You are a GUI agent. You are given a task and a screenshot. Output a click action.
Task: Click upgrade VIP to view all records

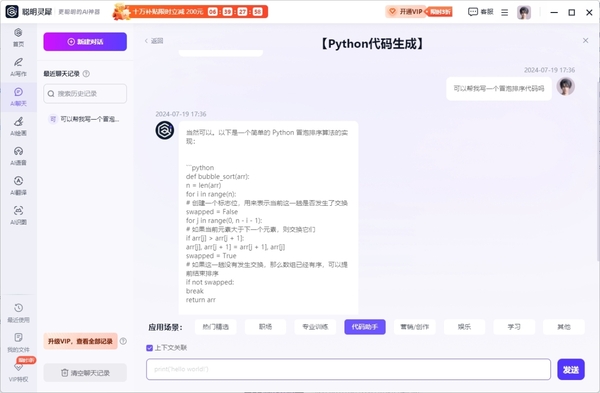[x=80, y=341]
